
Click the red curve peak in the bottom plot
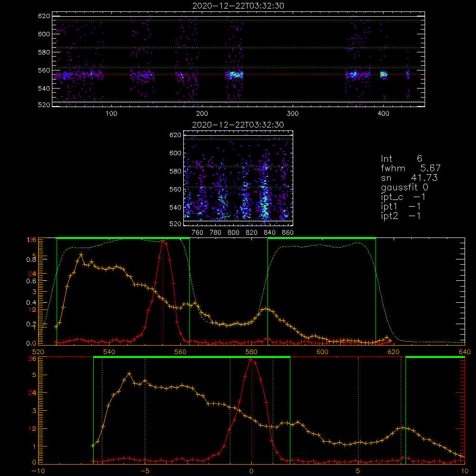click(251, 360)
